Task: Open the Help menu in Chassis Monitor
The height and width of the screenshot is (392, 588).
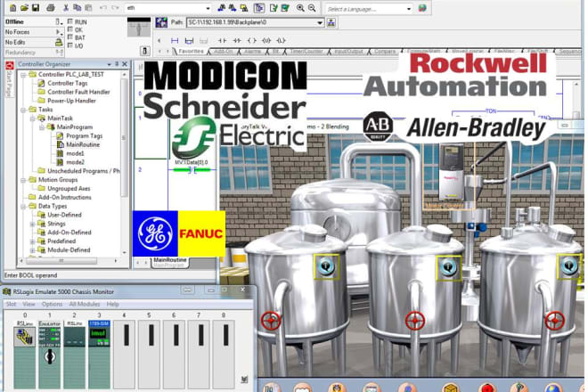Action: click(x=112, y=304)
